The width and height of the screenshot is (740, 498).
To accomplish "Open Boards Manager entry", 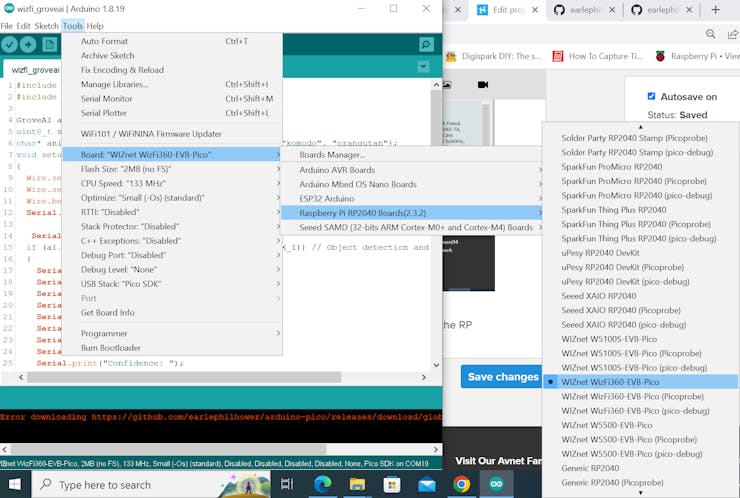I will 332,155.
